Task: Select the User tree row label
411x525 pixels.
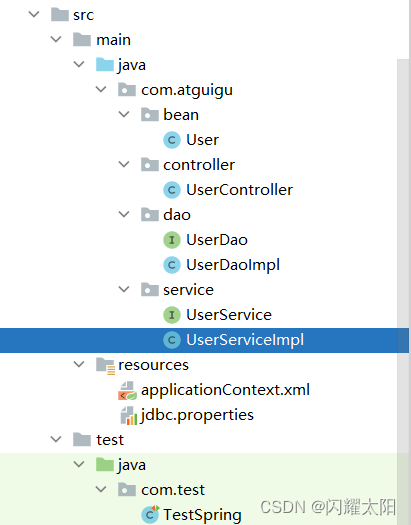Action: click(x=202, y=140)
